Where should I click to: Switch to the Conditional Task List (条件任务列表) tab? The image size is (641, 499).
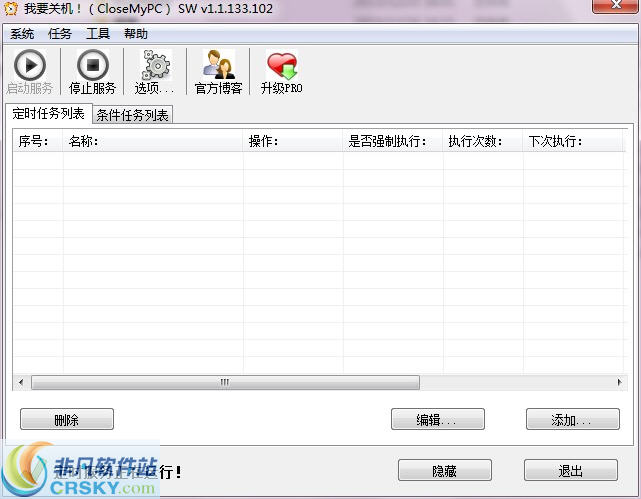pyautogui.click(x=133, y=115)
